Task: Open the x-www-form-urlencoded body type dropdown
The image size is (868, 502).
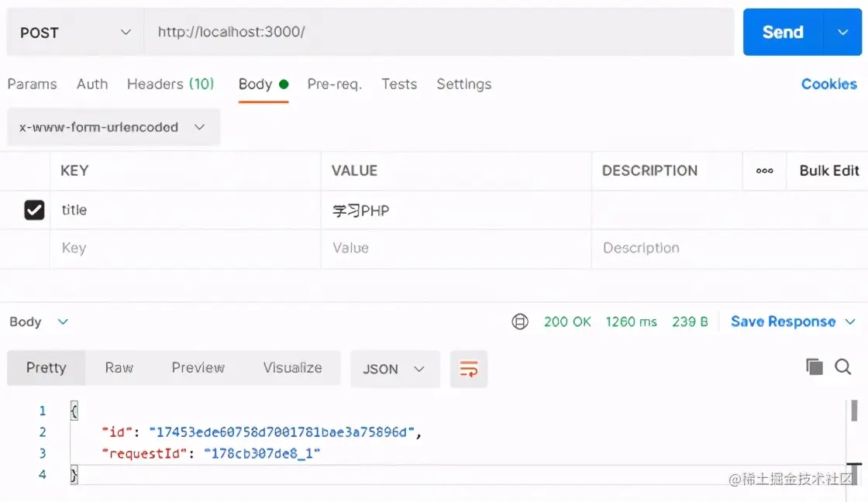Action: click(112, 127)
